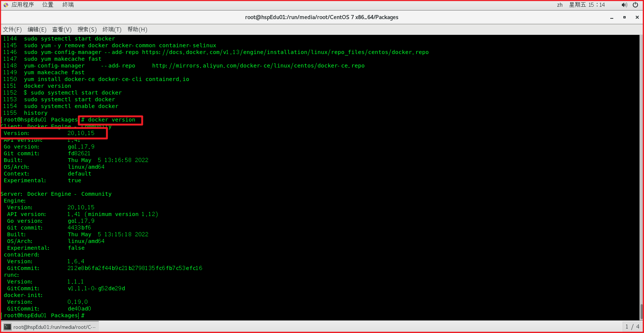Click the client Version value 20.10.15
Viewport: 644px width, 333px height.
81,133
